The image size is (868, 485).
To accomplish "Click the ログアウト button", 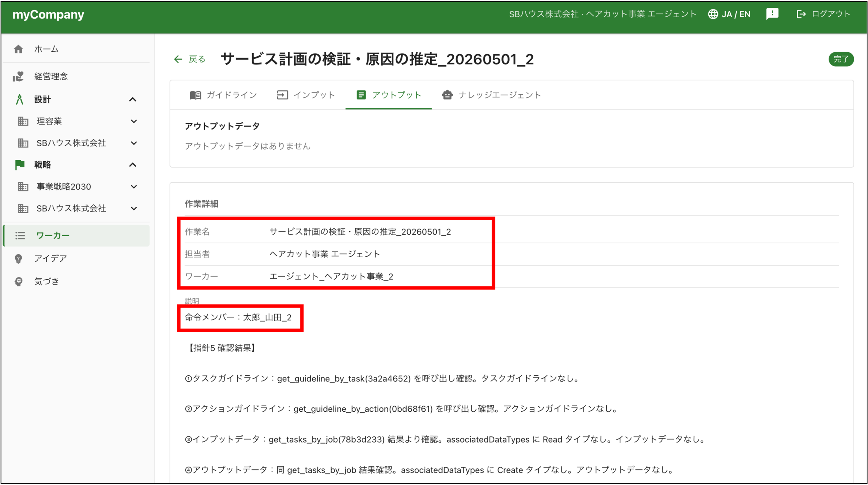I will tap(823, 14).
